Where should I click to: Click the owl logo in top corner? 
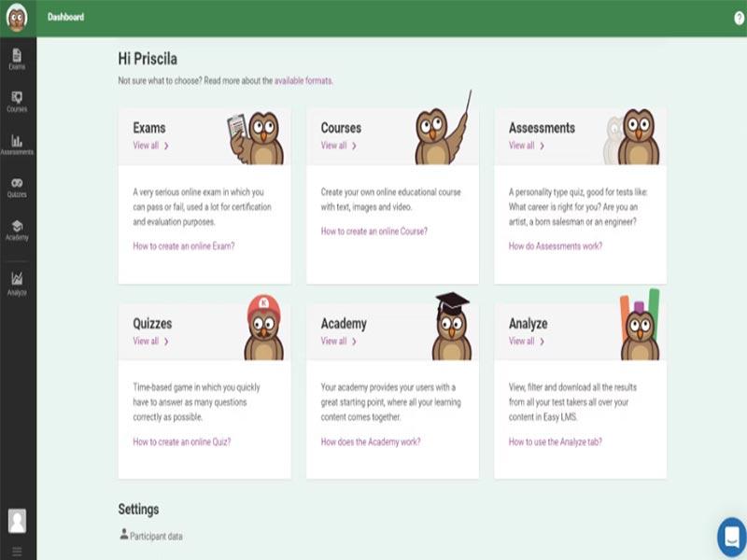17,18
